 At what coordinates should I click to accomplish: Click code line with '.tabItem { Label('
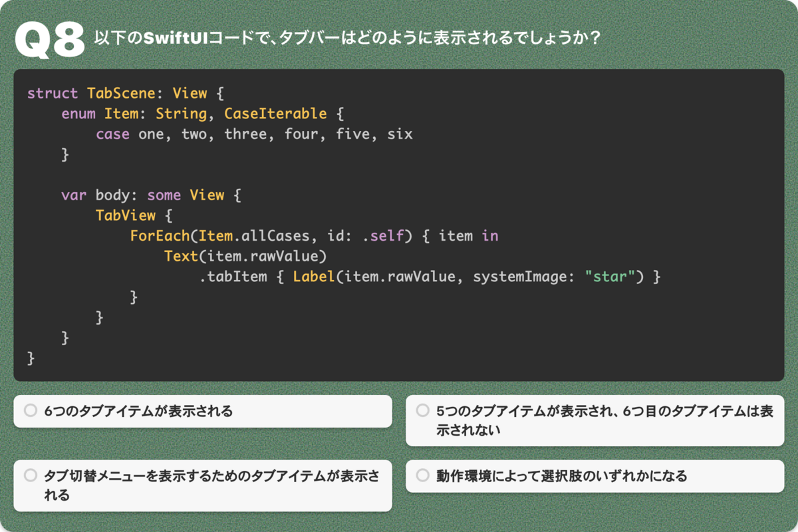pyautogui.click(x=430, y=277)
